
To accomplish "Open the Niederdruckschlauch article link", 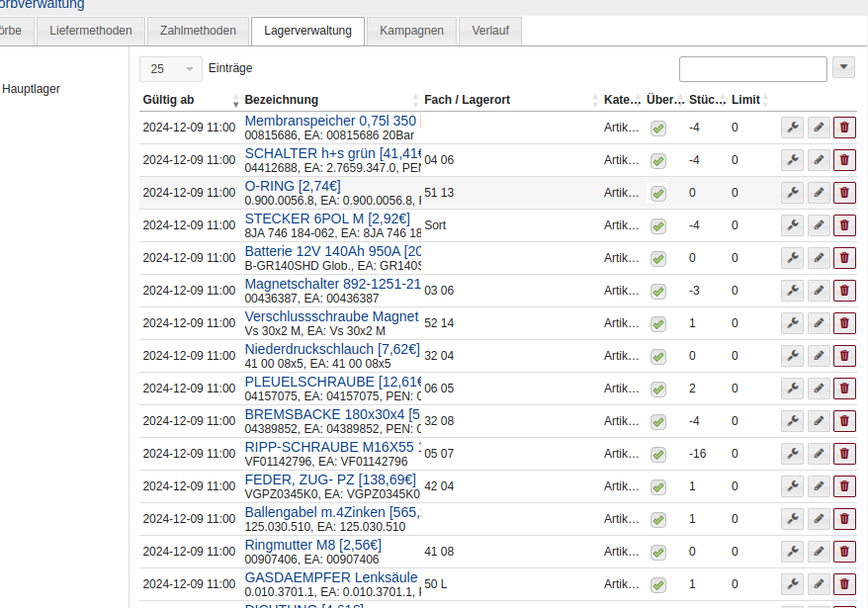I will click(x=324, y=349).
